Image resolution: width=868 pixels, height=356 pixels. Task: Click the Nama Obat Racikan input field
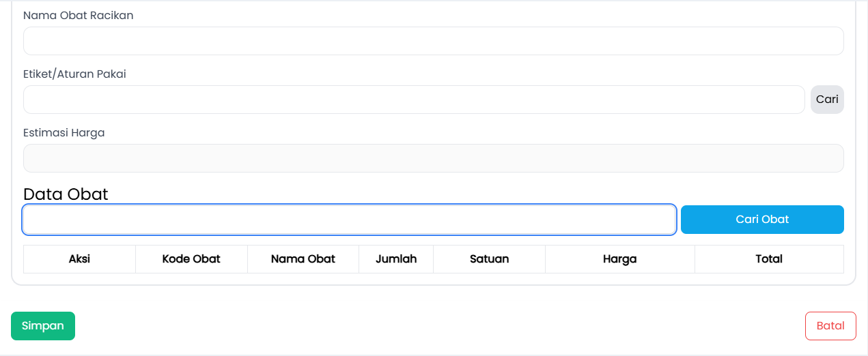(x=433, y=41)
